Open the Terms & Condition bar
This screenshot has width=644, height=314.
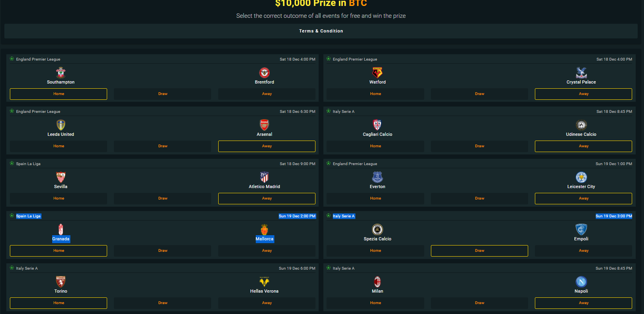click(321, 31)
